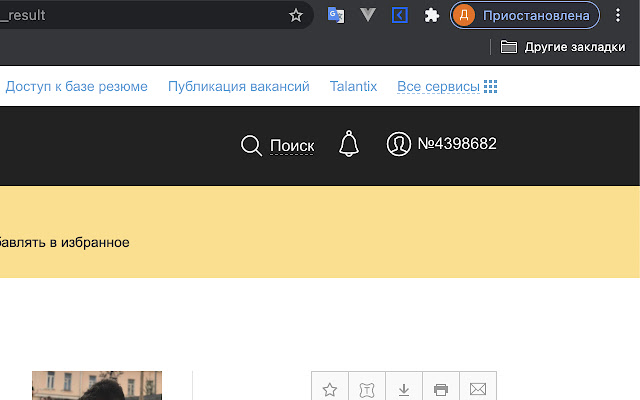Add the resume to favorites with the star

tap(330, 389)
